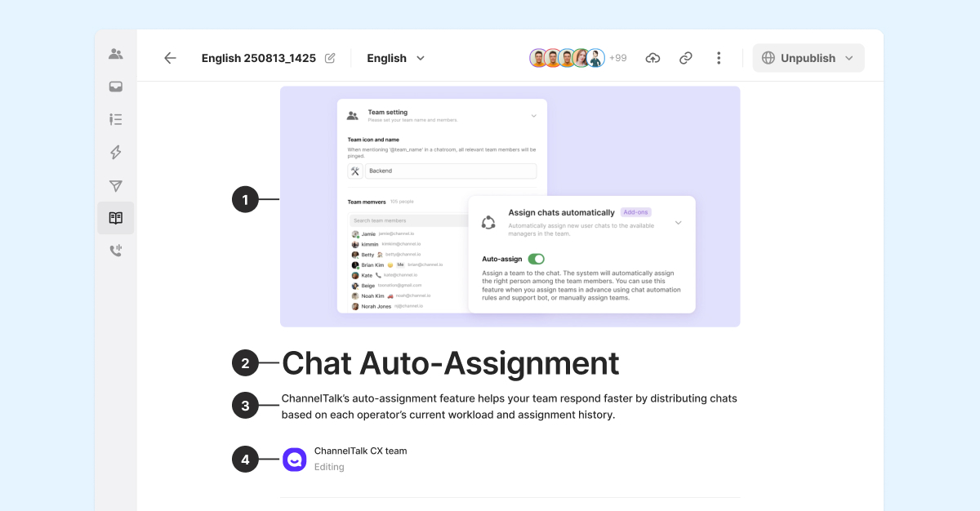Click the cover image banner
Image resolution: width=980 pixels, height=511 pixels.
tap(510, 207)
